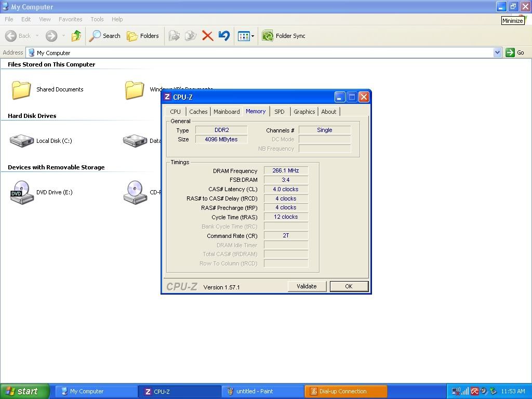Switch to the Graphics tab in CPU-Z
This screenshot has height=399, width=532.
304,112
